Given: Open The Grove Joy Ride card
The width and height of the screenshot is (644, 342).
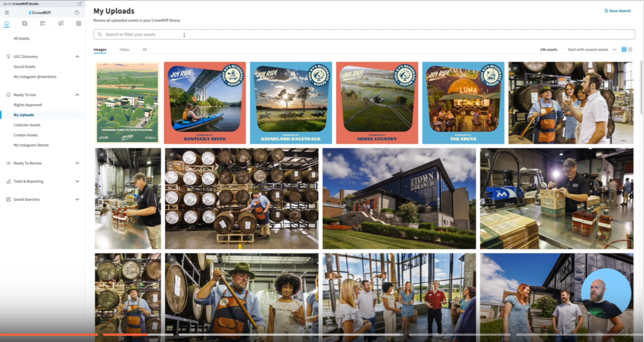Looking at the screenshot, I should pyautogui.click(x=463, y=103).
